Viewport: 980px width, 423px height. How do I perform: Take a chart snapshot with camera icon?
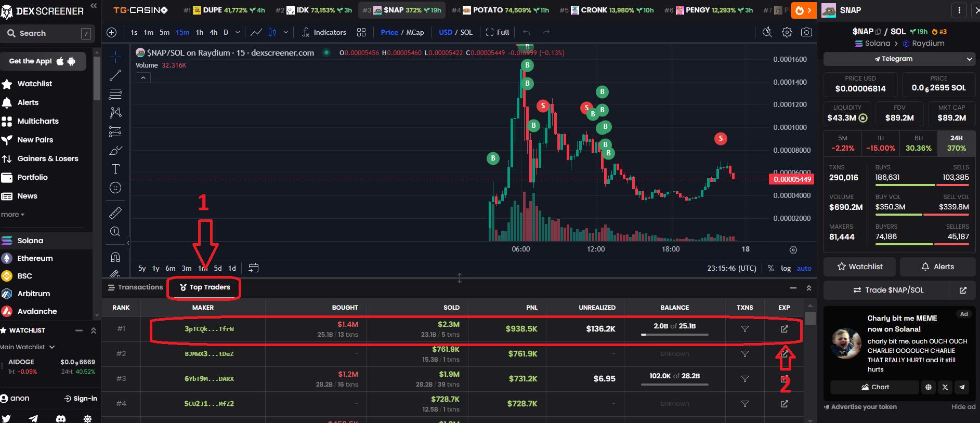(x=806, y=32)
